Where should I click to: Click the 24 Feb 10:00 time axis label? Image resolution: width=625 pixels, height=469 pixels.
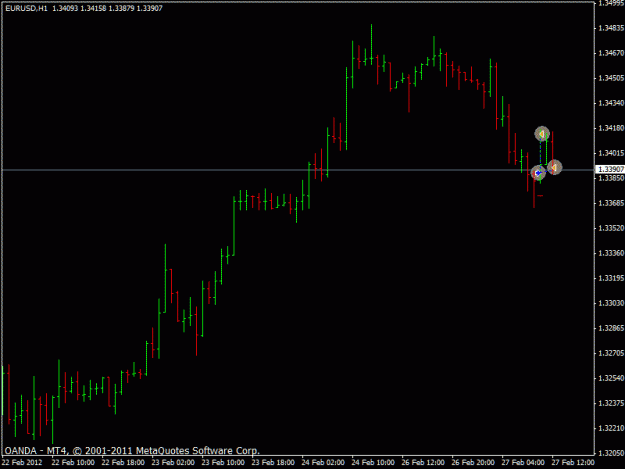click(x=373, y=463)
